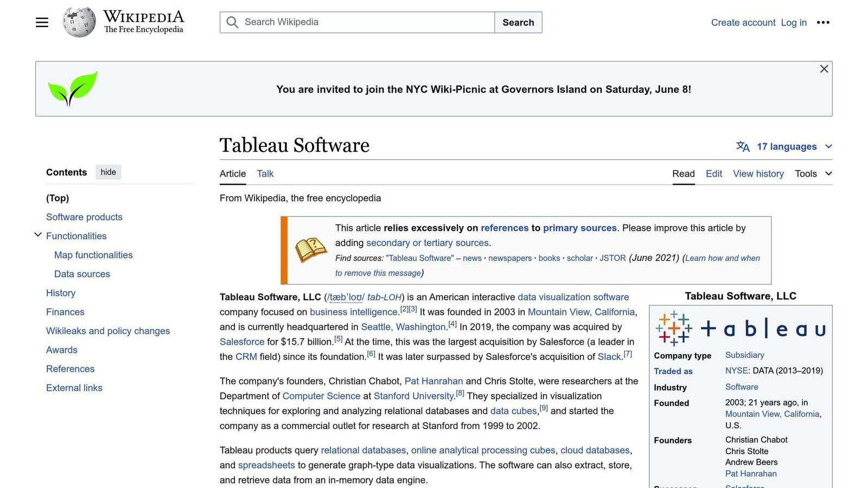Screen dimensions: 868x488
Task: Click the 'Traded as' infobox label link
Action: pos(673,371)
